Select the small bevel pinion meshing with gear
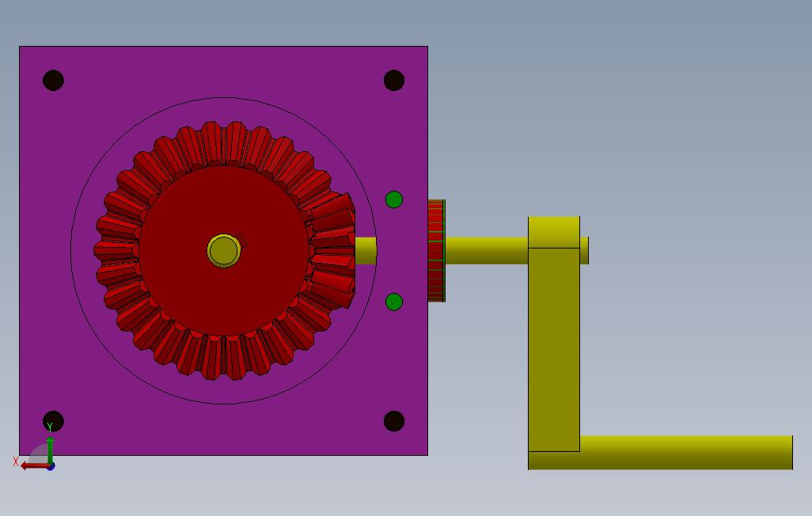The width and height of the screenshot is (812, 516). 334,251
